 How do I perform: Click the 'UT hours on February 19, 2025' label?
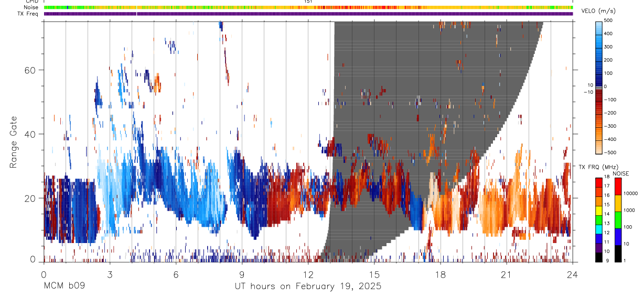[x=308, y=287]
